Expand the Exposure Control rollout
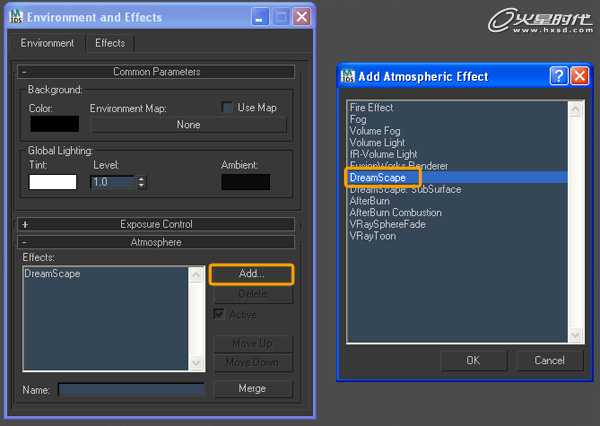The width and height of the screenshot is (600, 426). [156, 224]
